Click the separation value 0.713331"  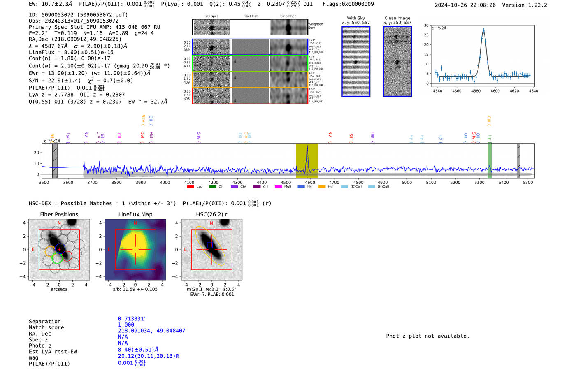132,319
